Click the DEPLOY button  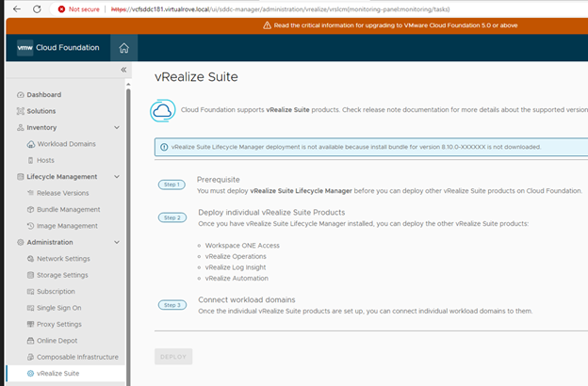(173, 357)
